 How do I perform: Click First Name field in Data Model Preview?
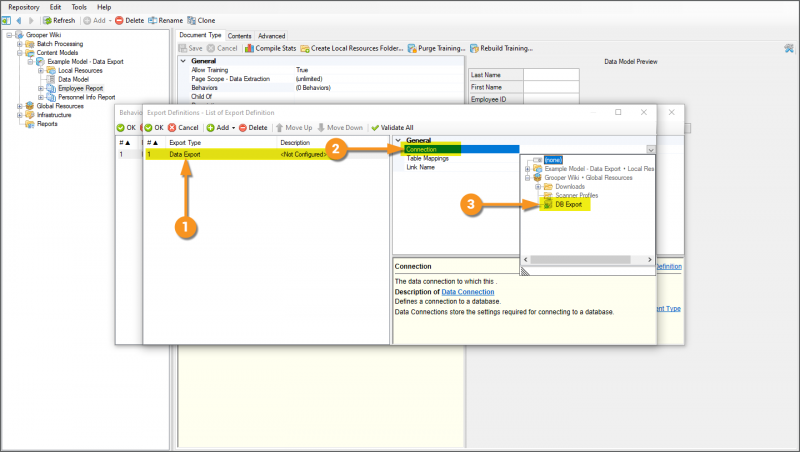click(x=551, y=87)
